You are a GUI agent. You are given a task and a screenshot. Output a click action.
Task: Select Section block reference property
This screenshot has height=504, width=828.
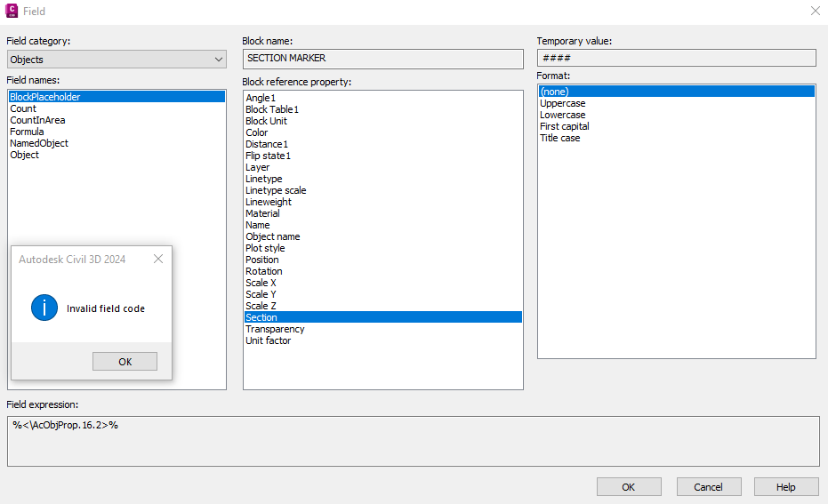pos(382,317)
